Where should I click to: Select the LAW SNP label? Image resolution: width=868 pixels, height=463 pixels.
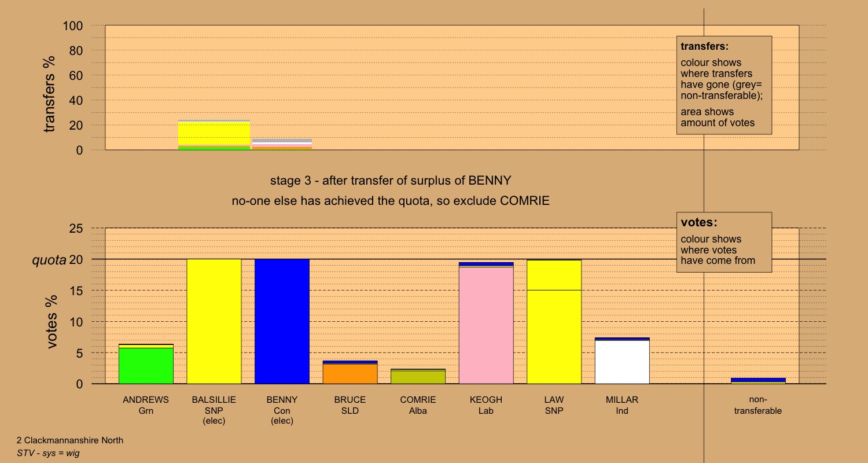tap(554, 405)
